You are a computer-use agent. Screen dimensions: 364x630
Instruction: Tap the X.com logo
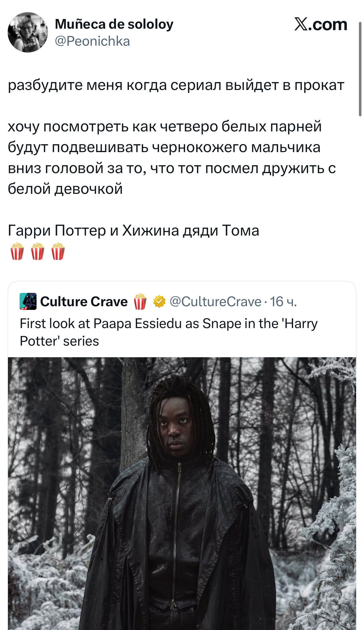coord(321,24)
